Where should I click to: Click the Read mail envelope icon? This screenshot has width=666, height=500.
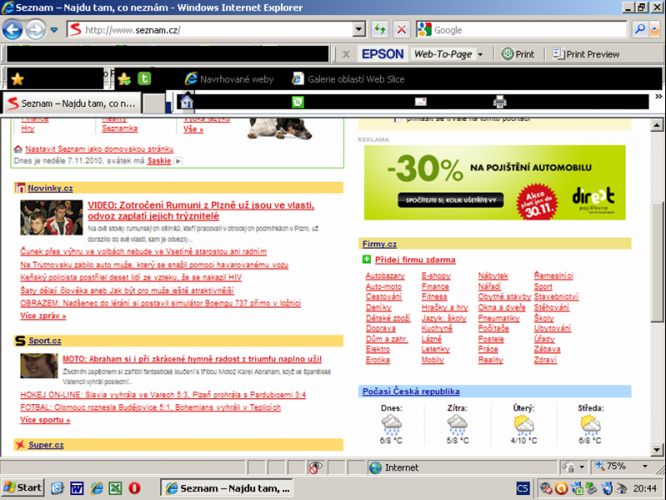[x=420, y=102]
